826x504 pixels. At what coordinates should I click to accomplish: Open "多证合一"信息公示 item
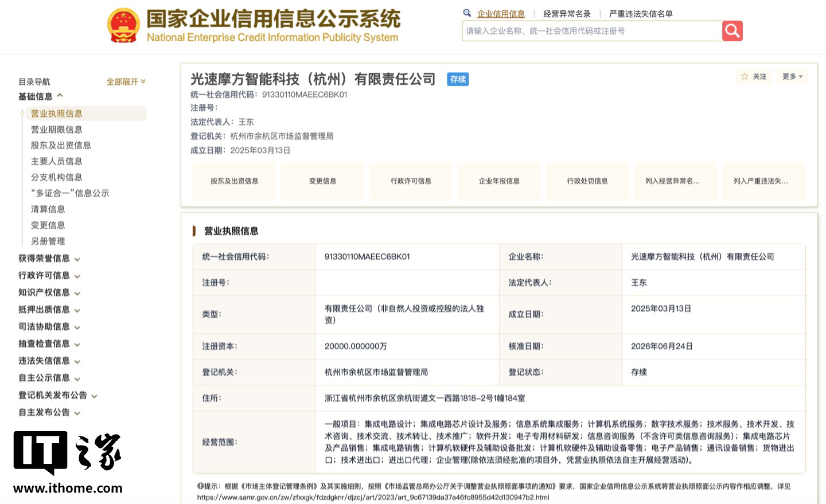(70, 193)
